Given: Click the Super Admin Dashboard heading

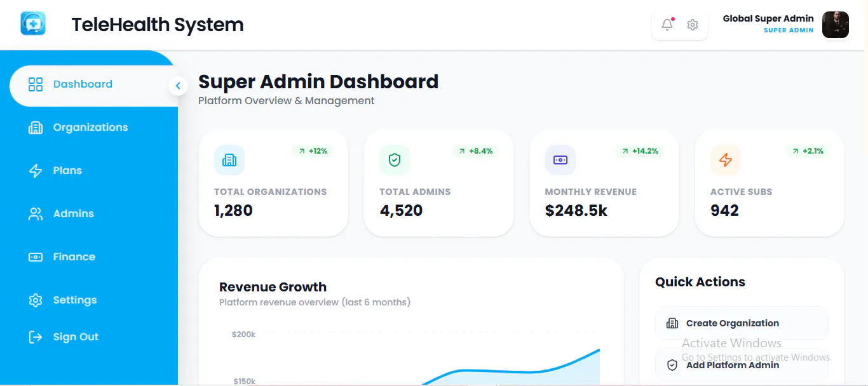Looking at the screenshot, I should tap(318, 81).
